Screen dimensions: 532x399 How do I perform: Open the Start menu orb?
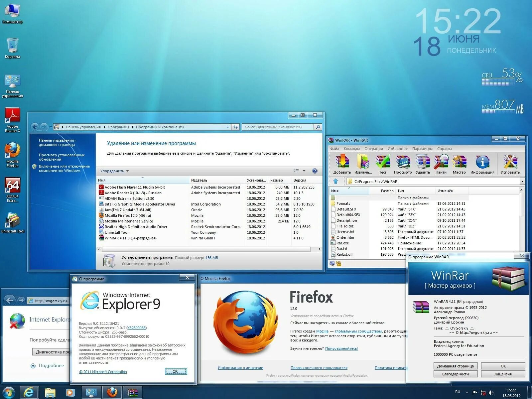[8, 393]
